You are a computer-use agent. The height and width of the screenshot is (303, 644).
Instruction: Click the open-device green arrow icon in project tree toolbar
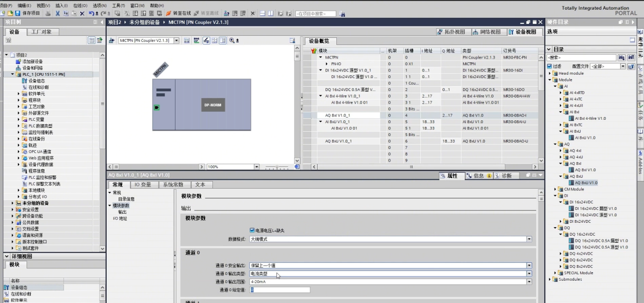[100, 40]
